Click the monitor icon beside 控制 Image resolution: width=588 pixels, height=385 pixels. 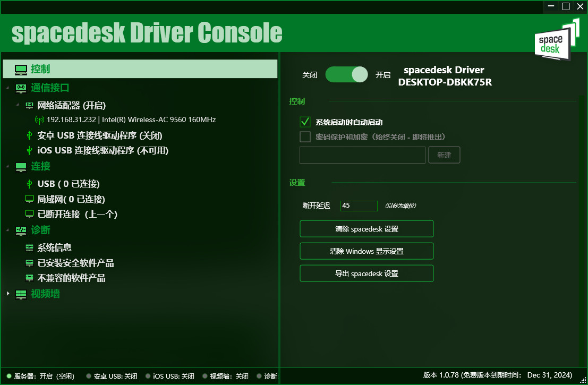21,70
